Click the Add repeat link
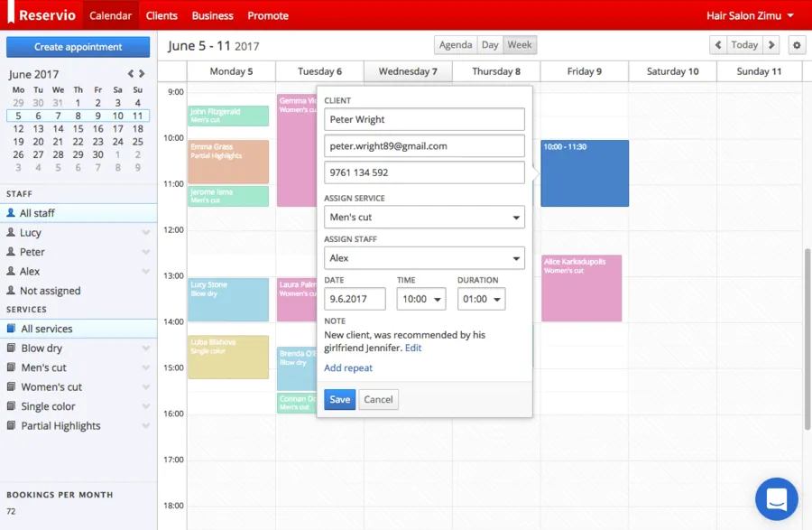Viewport: 812px width, 530px height. coord(348,368)
